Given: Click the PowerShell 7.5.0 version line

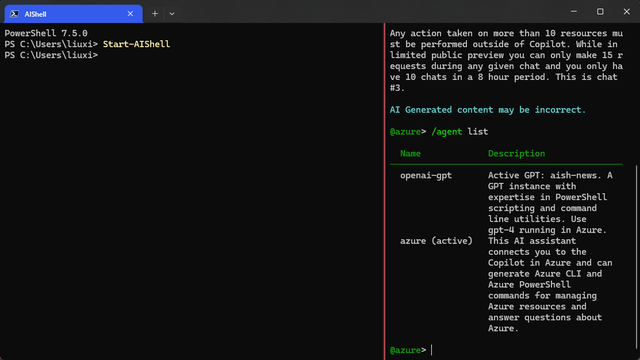Looking at the screenshot, I should (x=46, y=33).
